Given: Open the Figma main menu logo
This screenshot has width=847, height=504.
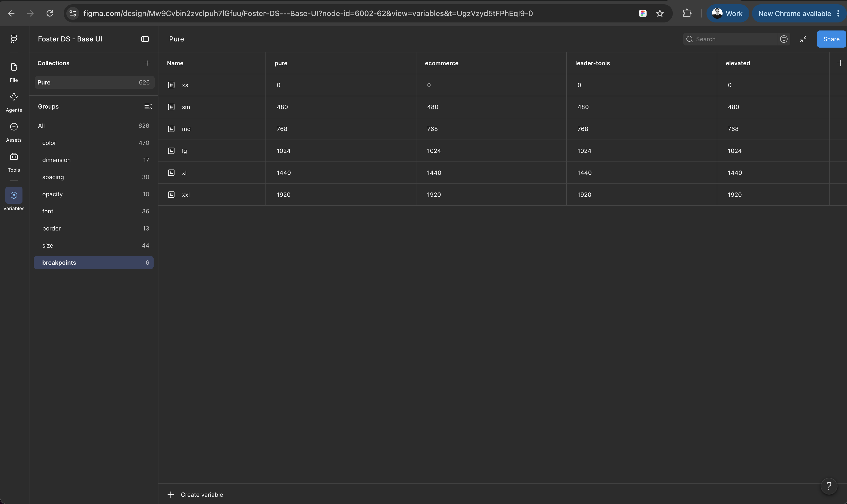Looking at the screenshot, I should coord(14,39).
